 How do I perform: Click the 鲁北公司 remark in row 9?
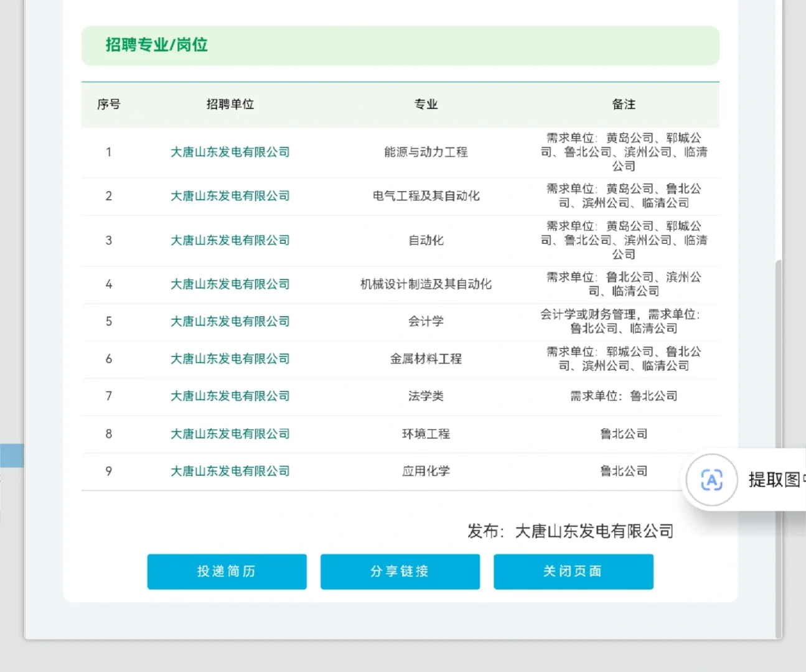click(x=624, y=471)
